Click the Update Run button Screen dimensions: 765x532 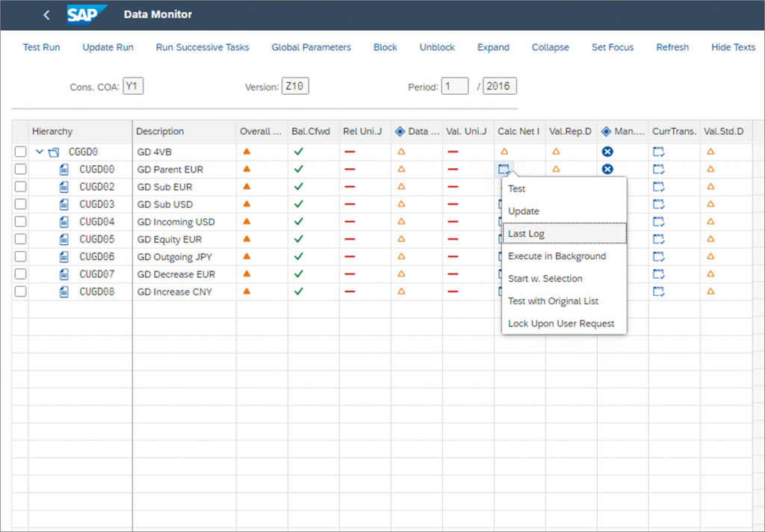point(108,47)
